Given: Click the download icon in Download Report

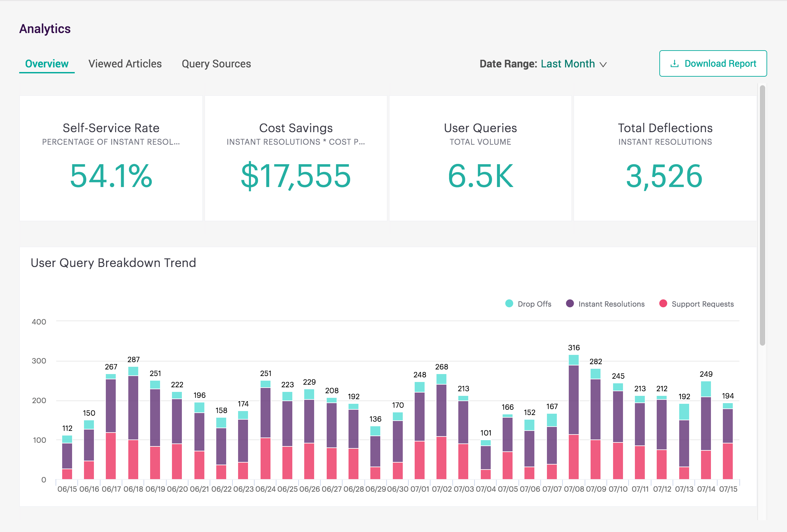Looking at the screenshot, I should (674, 64).
